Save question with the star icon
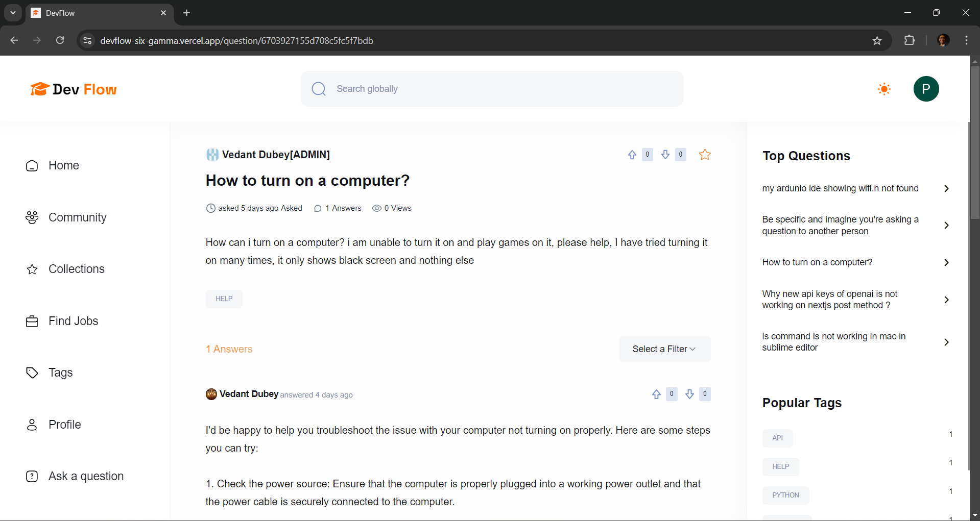Viewport: 980px width, 521px height. (x=705, y=155)
